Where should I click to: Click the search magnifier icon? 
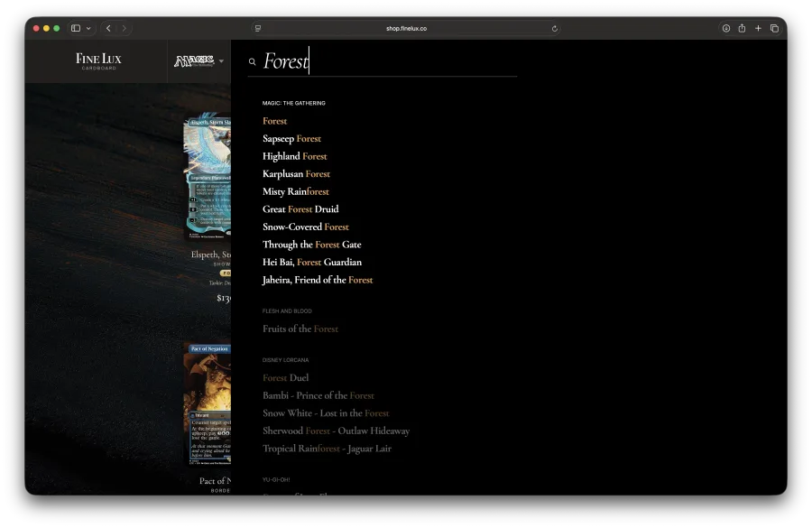point(253,61)
